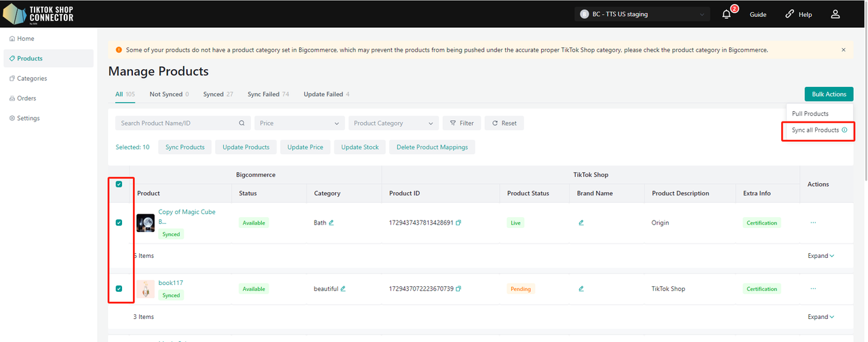Choose Sync all Products from bulk menu
Screen dimensions: 868x342
coord(815,130)
